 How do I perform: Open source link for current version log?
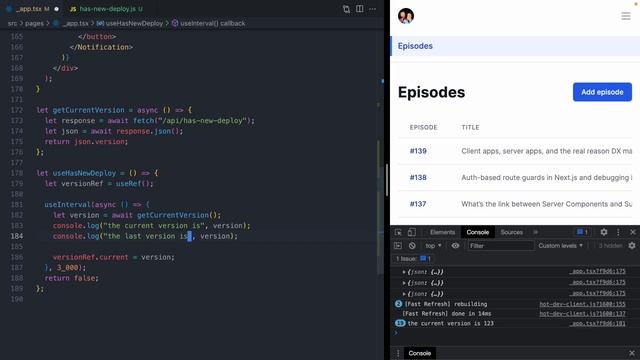(598, 323)
